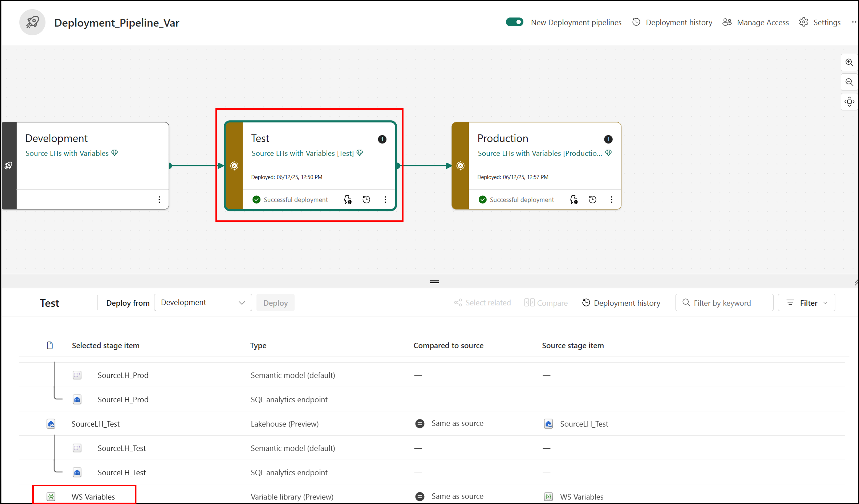Open more options on Development stage card

(x=159, y=200)
